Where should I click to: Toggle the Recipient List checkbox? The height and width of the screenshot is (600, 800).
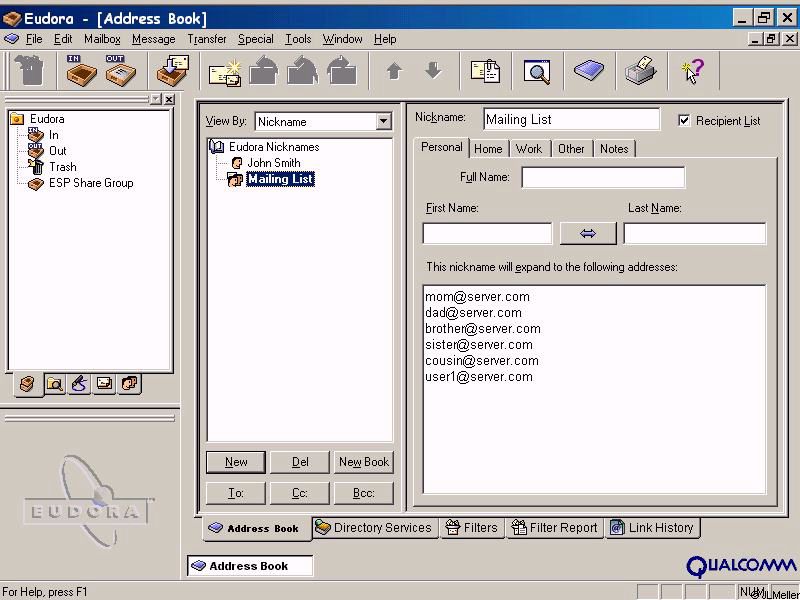coord(684,120)
